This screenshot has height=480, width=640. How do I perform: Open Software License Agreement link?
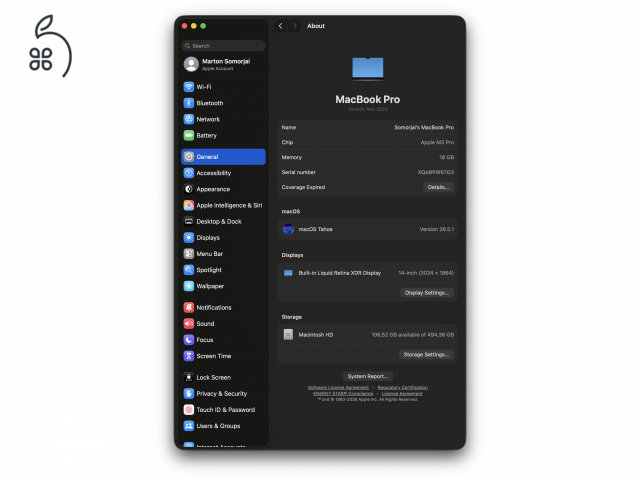click(x=338, y=387)
